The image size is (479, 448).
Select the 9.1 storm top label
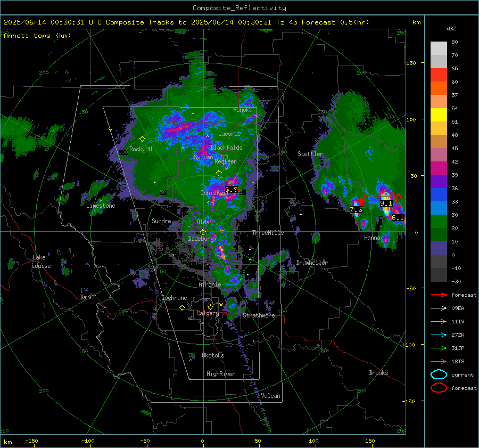click(386, 203)
